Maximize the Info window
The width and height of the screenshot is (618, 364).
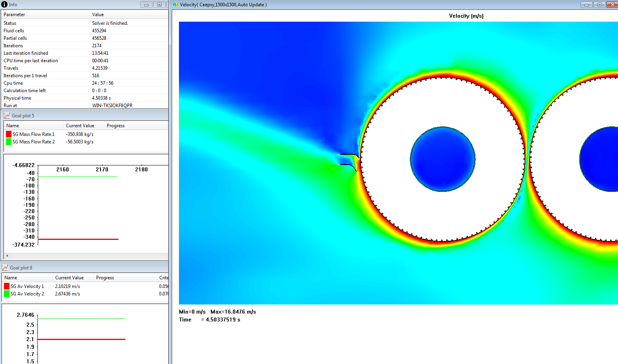[159, 5]
